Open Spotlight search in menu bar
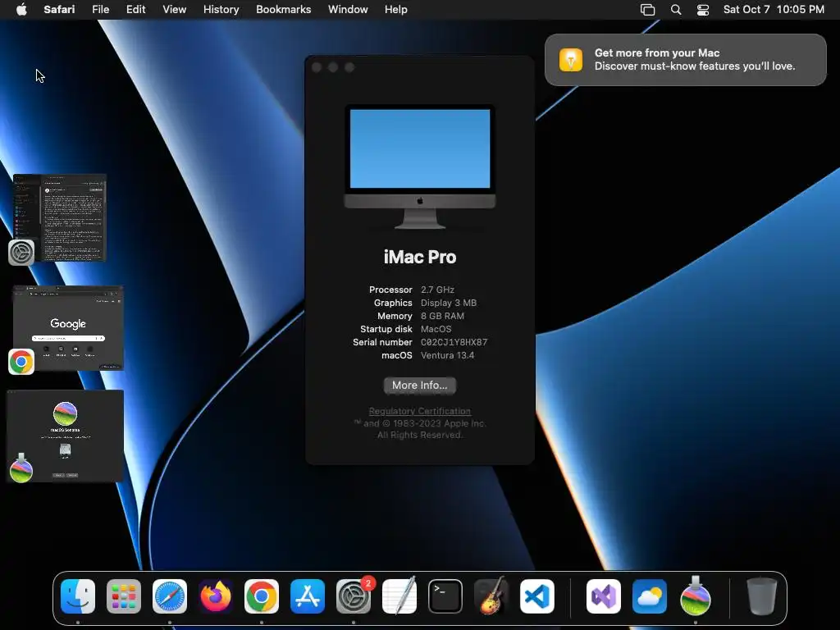Viewport: 840px width, 630px height. pyautogui.click(x=676, y=10)
